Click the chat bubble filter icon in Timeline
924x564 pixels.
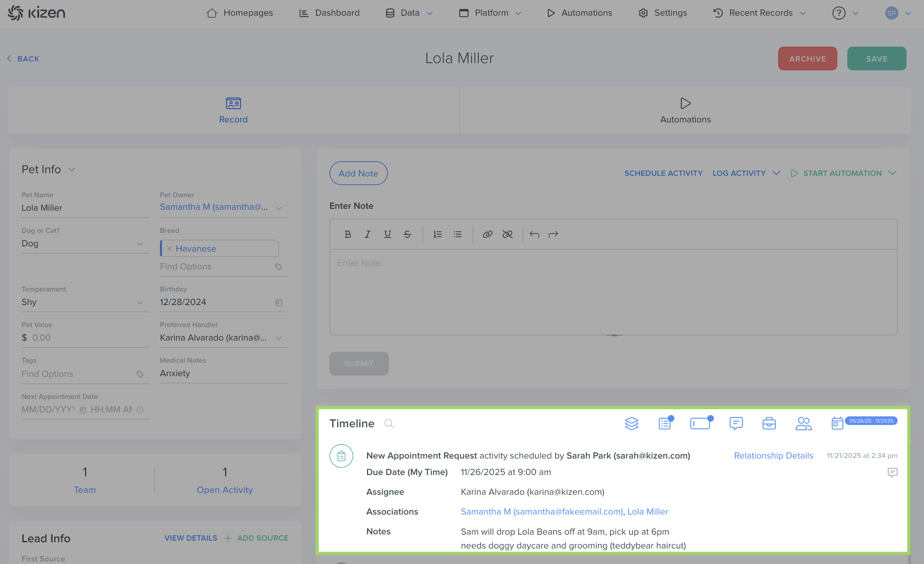click(736, 423)
